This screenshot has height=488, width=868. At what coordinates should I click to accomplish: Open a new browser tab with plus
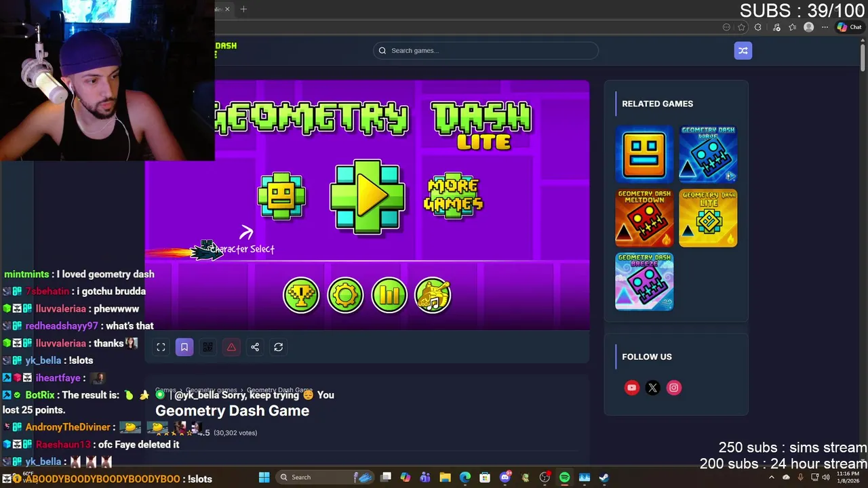[243, 9]
